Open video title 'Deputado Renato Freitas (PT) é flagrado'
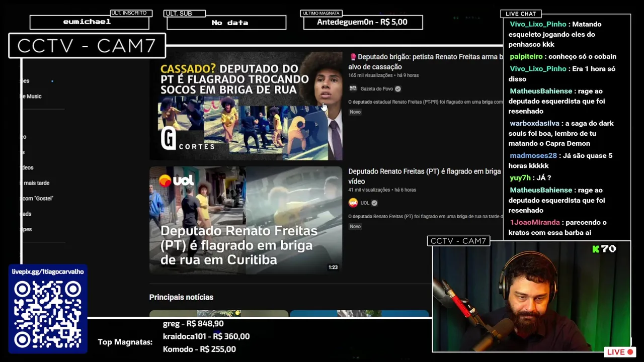The image size is (644, 362). 425,176
